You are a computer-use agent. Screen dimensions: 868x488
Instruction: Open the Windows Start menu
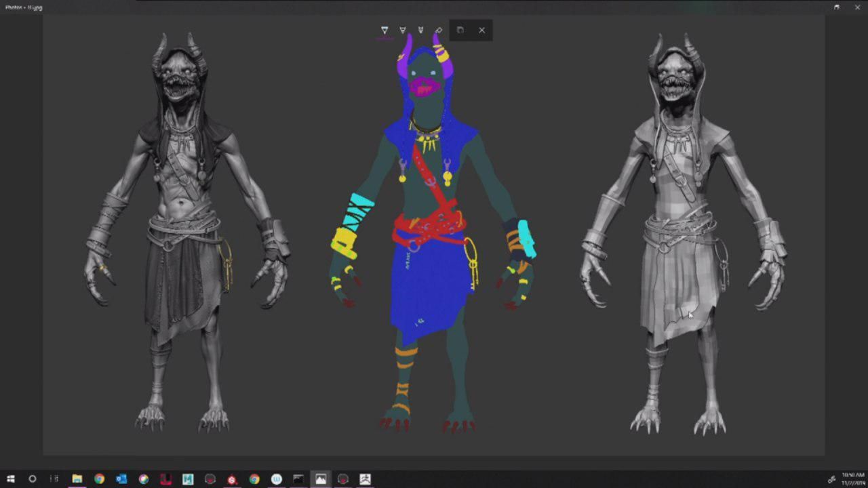(11, 479)
